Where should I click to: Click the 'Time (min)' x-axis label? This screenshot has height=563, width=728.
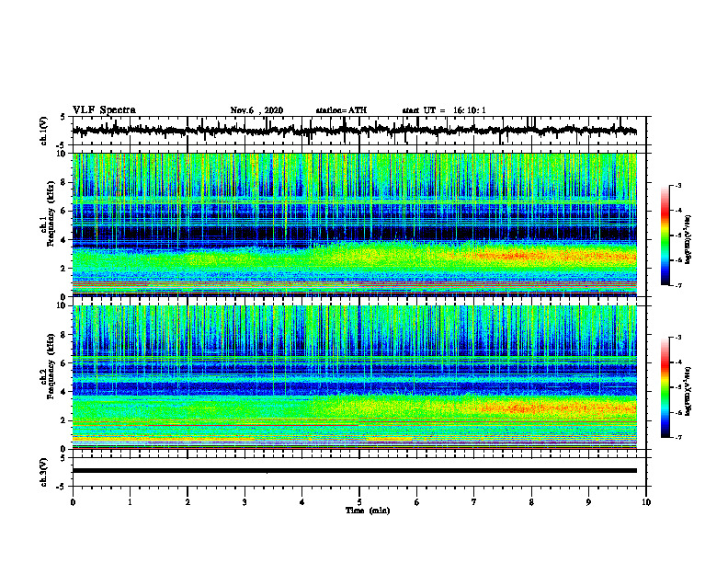(368, 511)
